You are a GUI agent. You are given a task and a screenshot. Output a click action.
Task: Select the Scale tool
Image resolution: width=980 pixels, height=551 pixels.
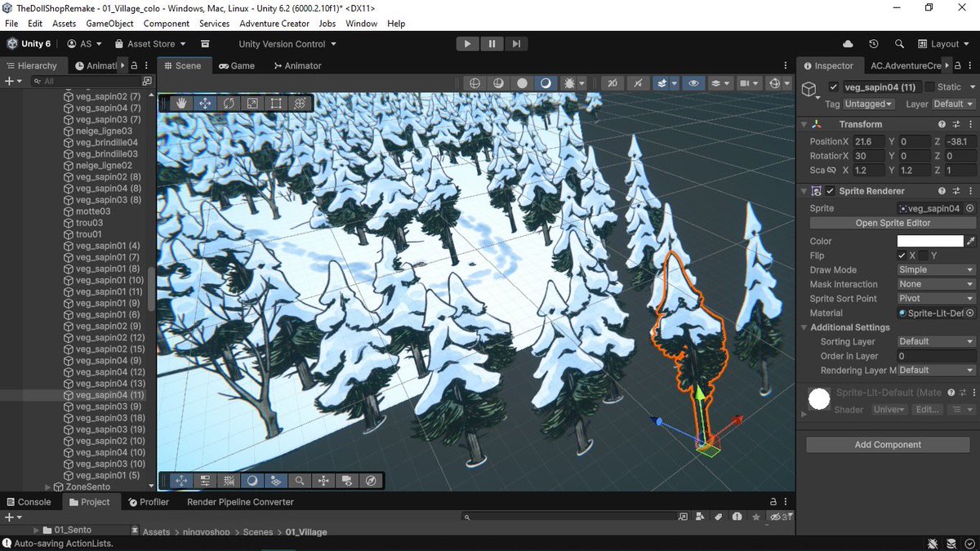pos(252,103)
